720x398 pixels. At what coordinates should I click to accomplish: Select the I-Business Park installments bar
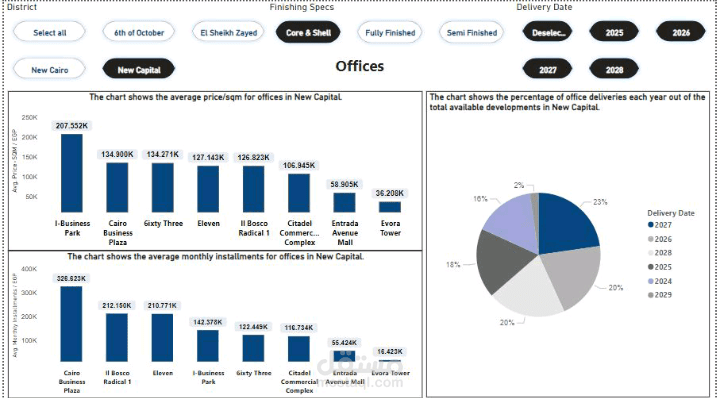point(208,346)
